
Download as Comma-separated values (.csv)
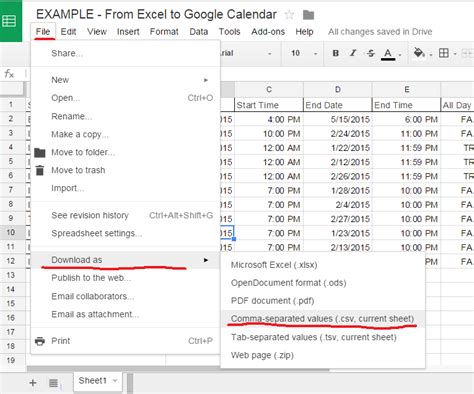pyautogui.click(x=323, y=319)
